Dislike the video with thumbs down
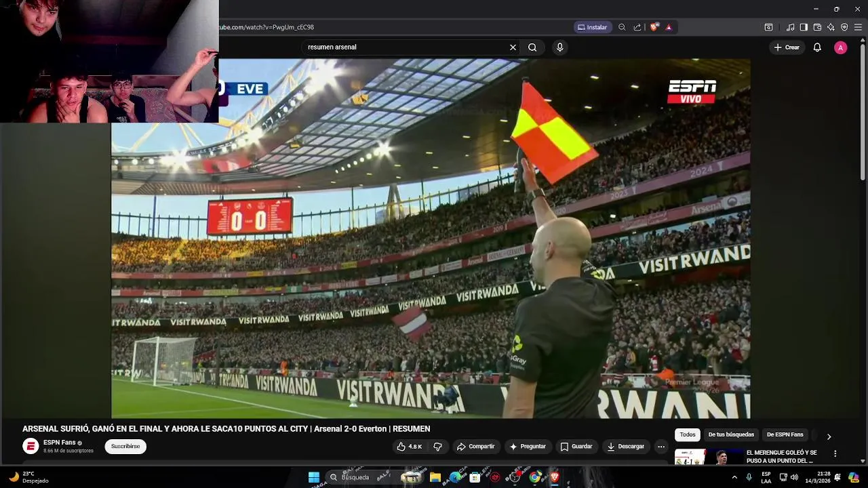This screenshot has height=488, width=868. coord(437,447)
